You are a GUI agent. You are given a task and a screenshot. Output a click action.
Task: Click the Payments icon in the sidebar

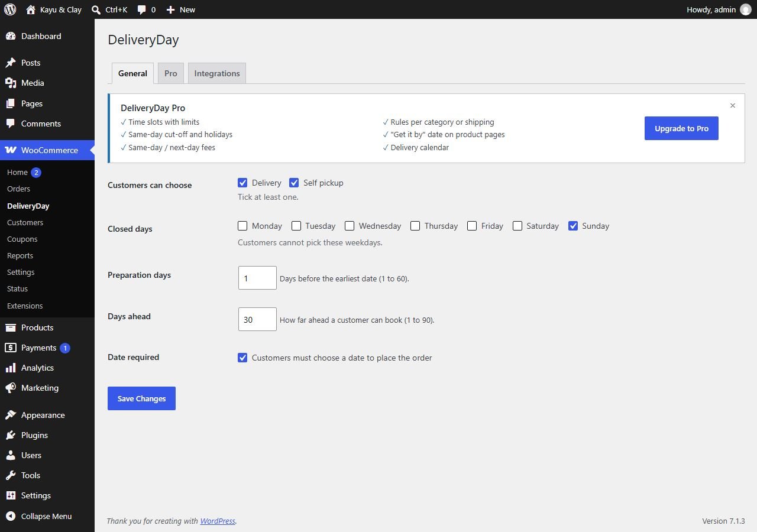tap(11, 348)
